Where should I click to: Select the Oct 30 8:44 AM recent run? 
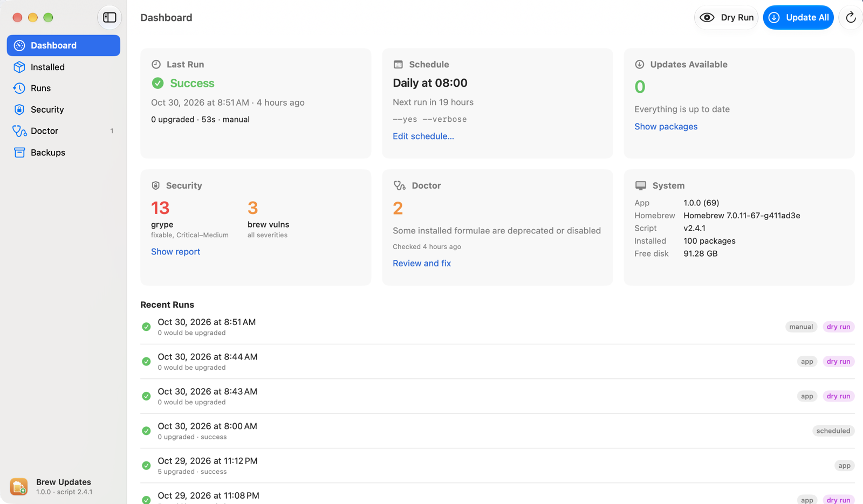point(497,362)
